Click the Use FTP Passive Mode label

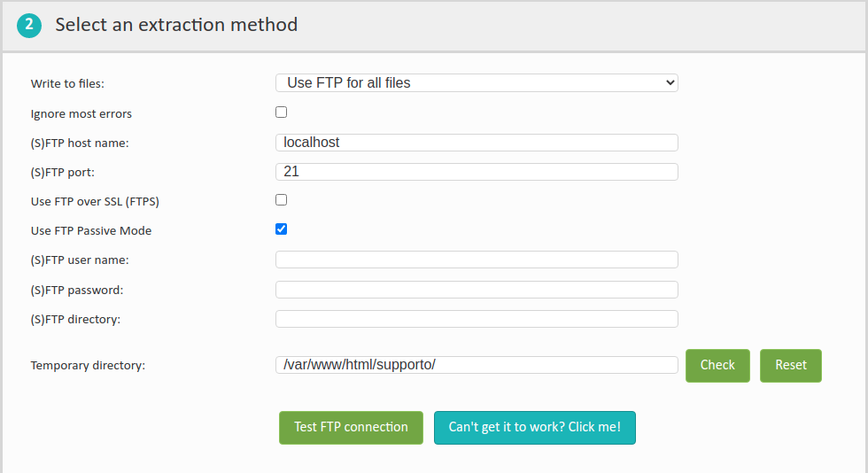91,231
